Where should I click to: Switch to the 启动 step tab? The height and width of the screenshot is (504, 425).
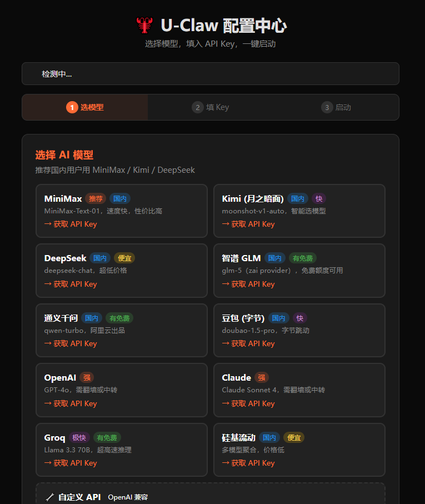[x=336, y=107]
